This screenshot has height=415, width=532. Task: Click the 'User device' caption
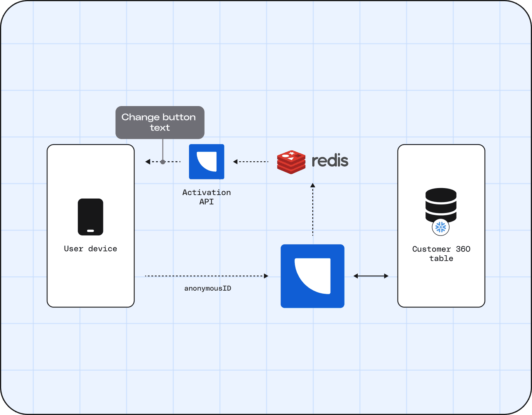click(x=91, y=249)
